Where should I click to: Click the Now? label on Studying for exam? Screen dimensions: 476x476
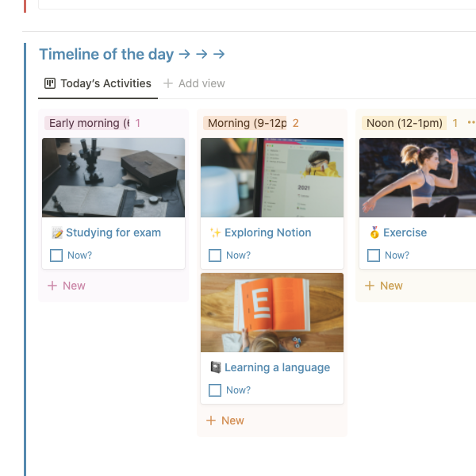[x=79, y=255]
